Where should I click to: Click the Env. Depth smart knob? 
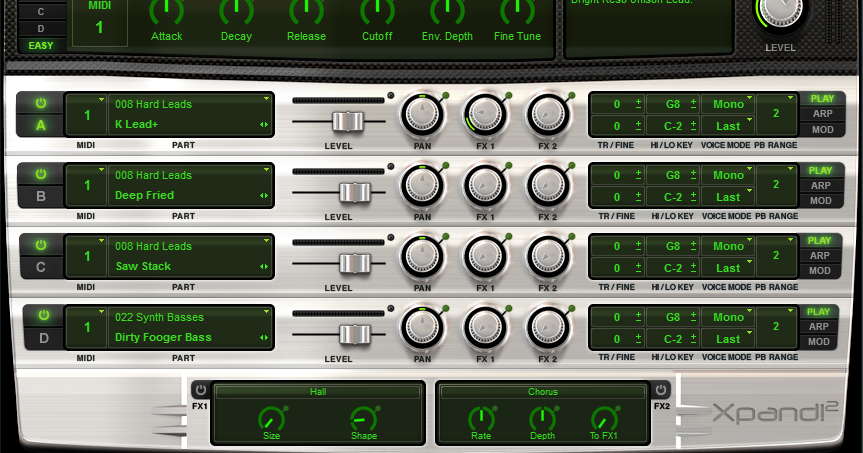coord(447,11)
